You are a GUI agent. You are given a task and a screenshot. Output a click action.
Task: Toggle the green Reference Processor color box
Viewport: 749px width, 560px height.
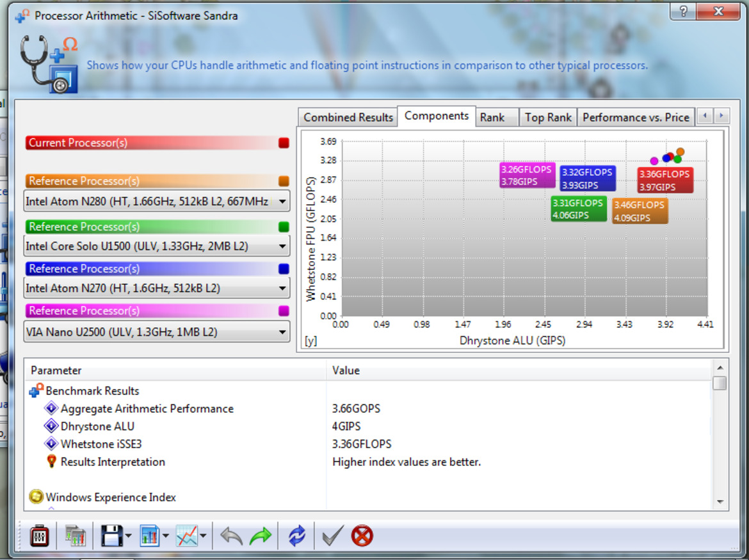[x=284, y=227]
